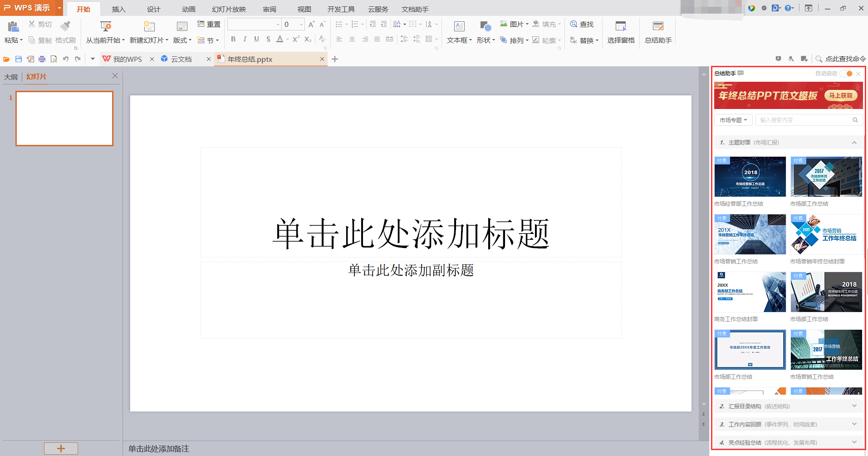Click the Format Painter (格式刷) icon
This screenshot has width=868, height=456.
coord(65,26)
